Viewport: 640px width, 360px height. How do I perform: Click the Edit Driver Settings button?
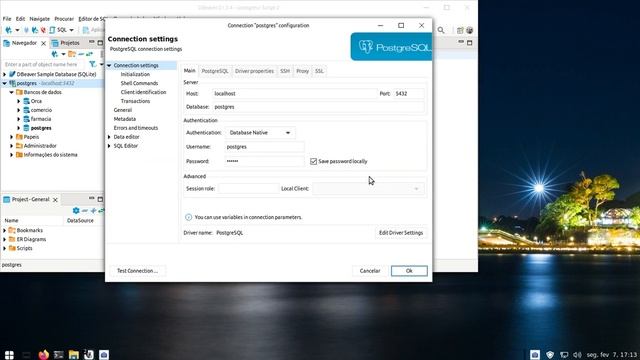[x=401, y=233]
